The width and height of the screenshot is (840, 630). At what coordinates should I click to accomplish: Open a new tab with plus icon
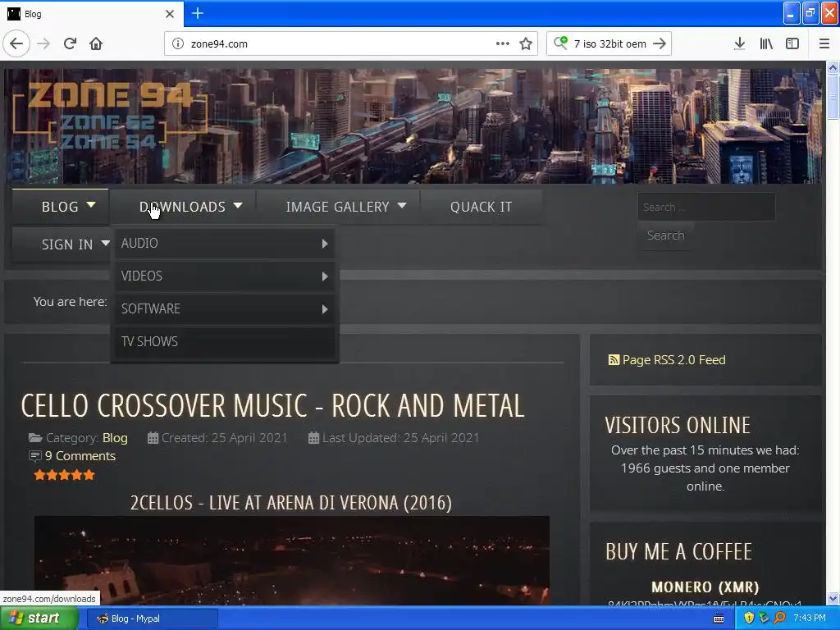point(198,13)
